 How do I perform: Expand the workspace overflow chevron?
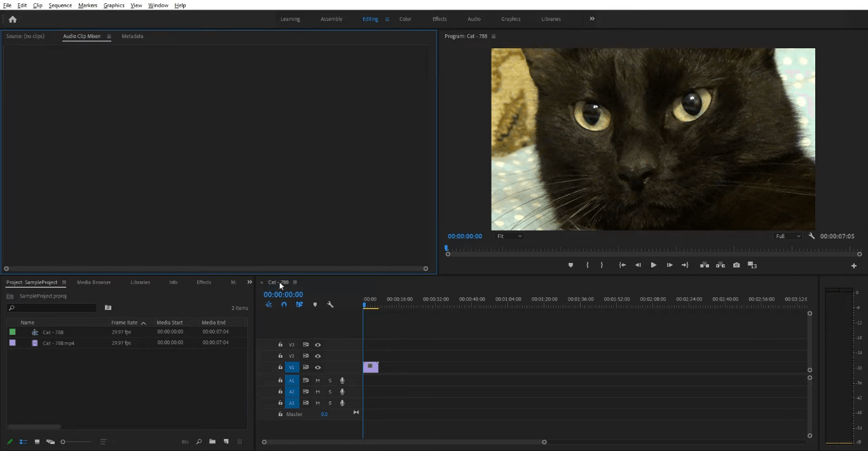[x=592, y=19]
